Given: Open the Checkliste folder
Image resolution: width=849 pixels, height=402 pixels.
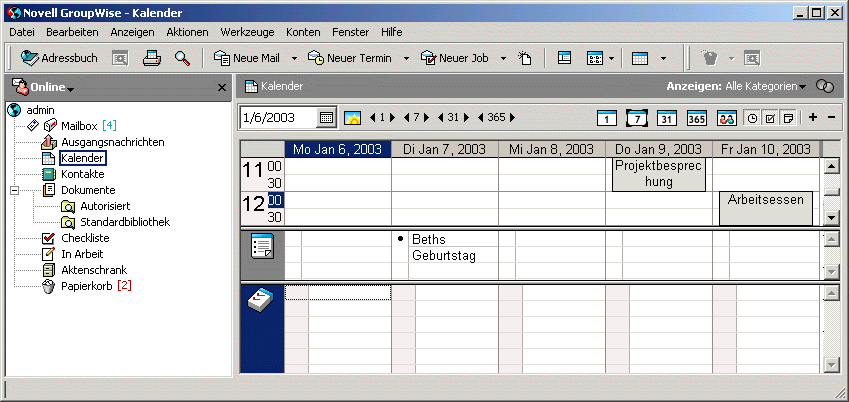Looking at the screenshot, I should click(x=85, y=238).
